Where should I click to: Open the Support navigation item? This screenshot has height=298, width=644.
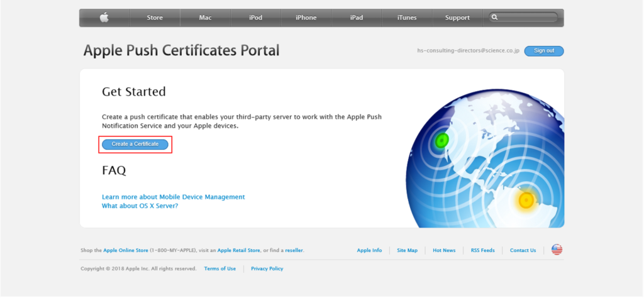(x=457, y=18)
